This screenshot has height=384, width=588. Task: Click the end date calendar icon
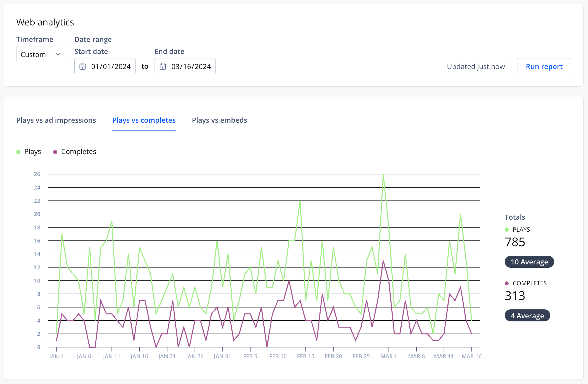[x=163, y=67]
